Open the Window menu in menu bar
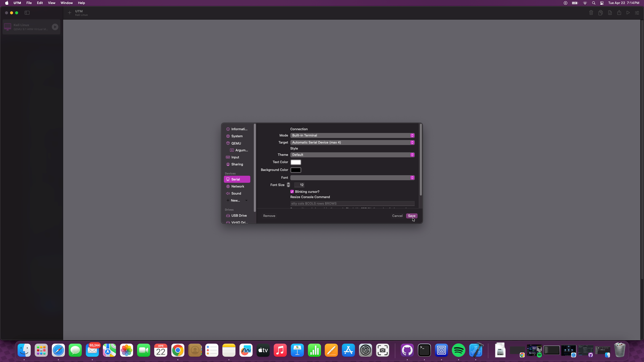Viewport: 644px width, 362px height. coord(66,3)
